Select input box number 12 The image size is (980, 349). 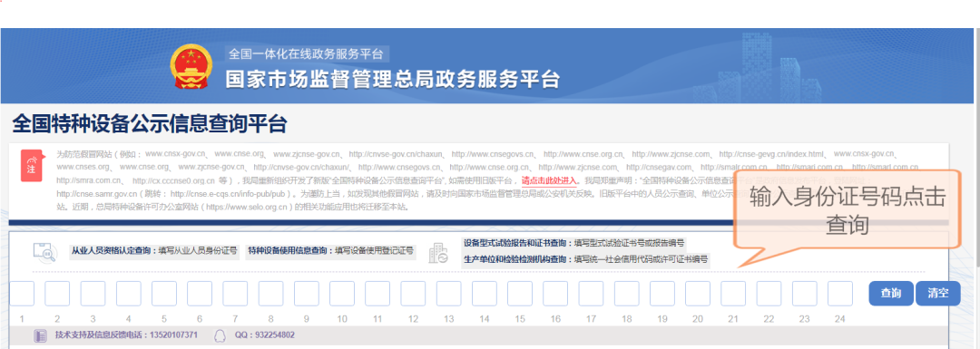[x=413, y=294]
